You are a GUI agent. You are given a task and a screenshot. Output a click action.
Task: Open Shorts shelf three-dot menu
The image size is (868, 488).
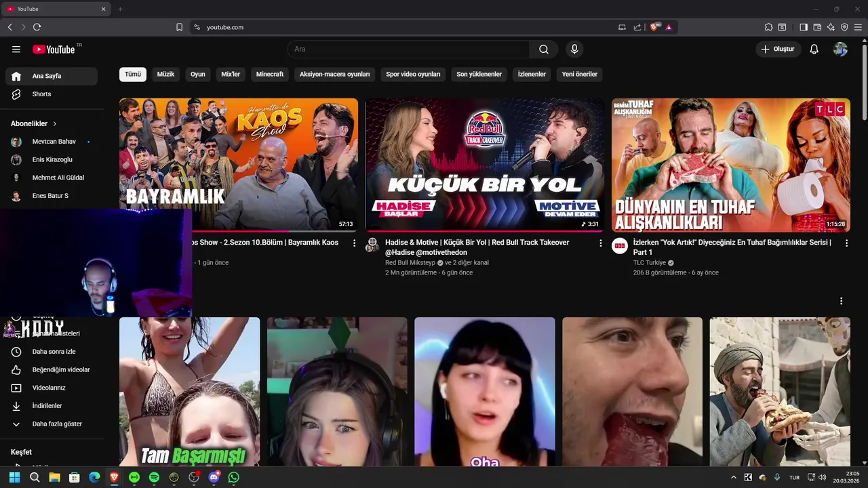tap(842, 301)
